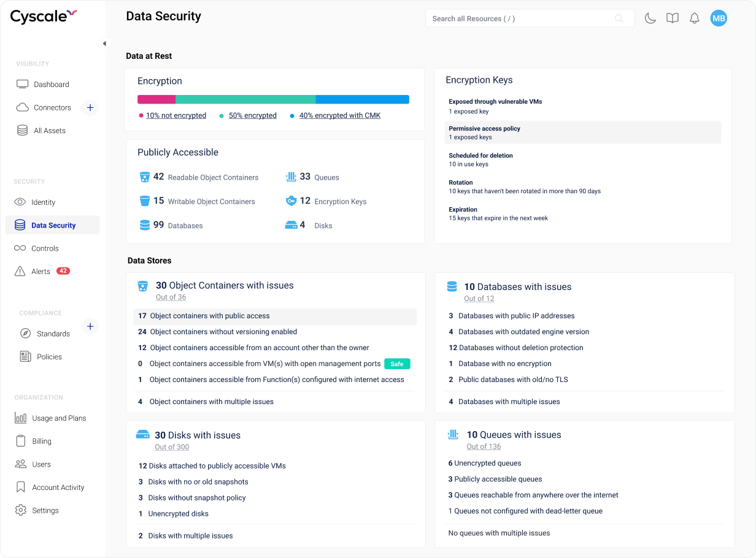Open the Dashboard section
756x558 pixels.
click(51, 84)
